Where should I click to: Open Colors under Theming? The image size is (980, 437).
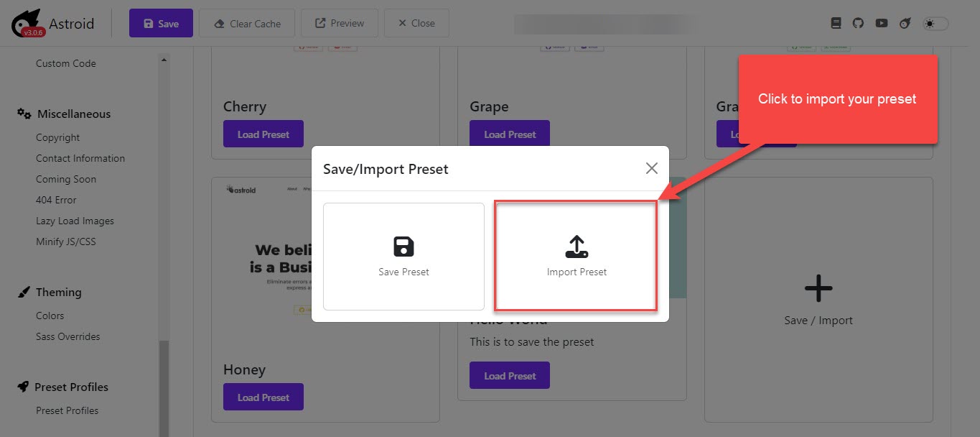tap(50, 316)
